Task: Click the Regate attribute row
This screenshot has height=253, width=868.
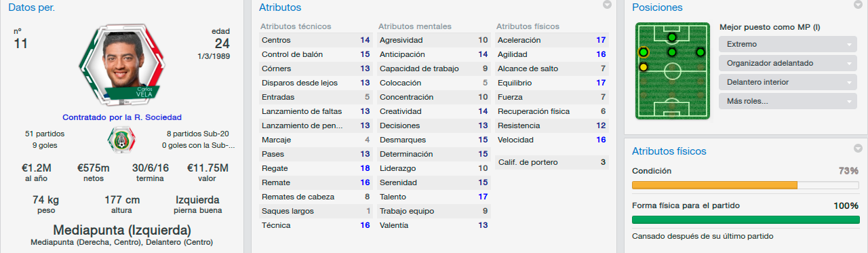Action: pyautogui.click(x=316, y=168)
